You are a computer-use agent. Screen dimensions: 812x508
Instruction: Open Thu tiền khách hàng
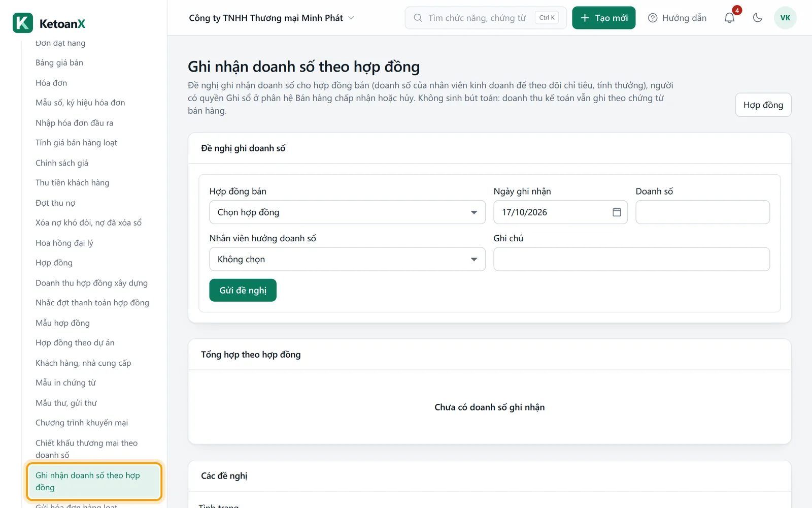coord(73,182)
